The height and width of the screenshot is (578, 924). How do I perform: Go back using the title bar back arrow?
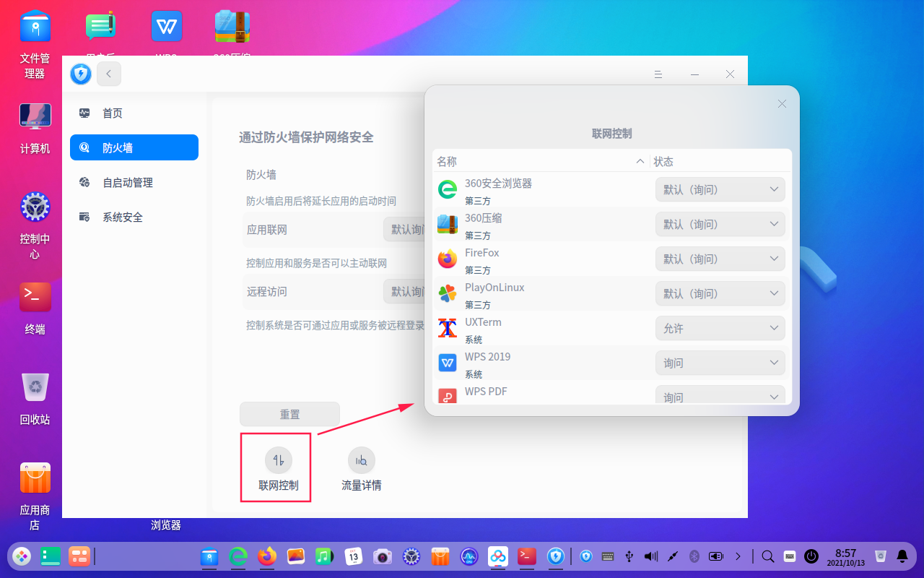pos(109,74)
